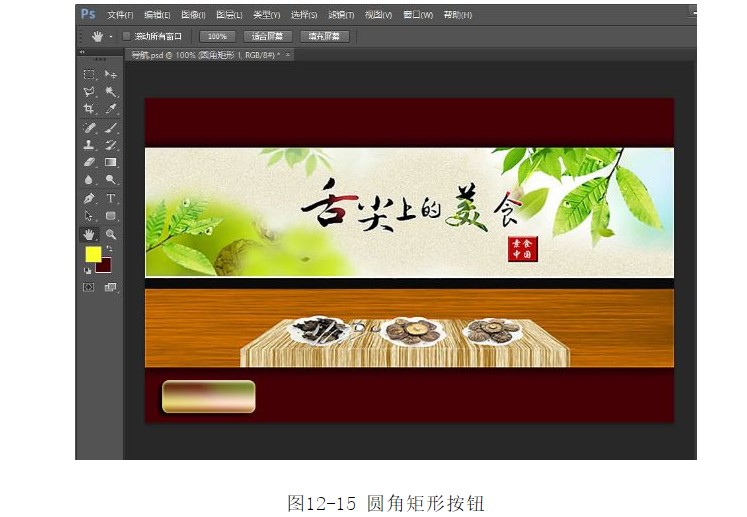Open the 图层(L) menu

[x=229, y=15]
